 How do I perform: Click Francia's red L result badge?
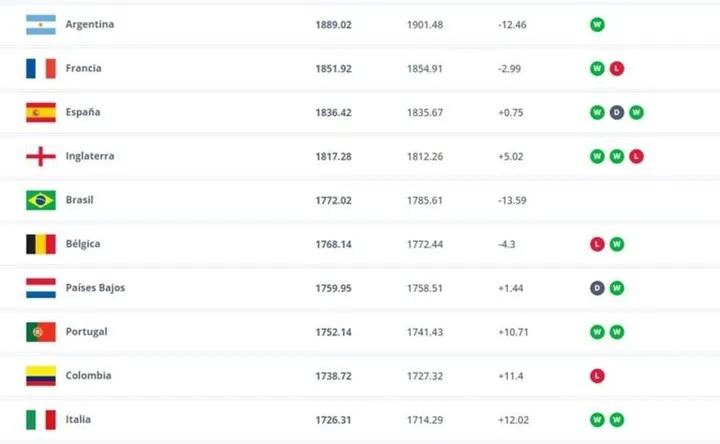pyautogui.click(x=617, y=68)
